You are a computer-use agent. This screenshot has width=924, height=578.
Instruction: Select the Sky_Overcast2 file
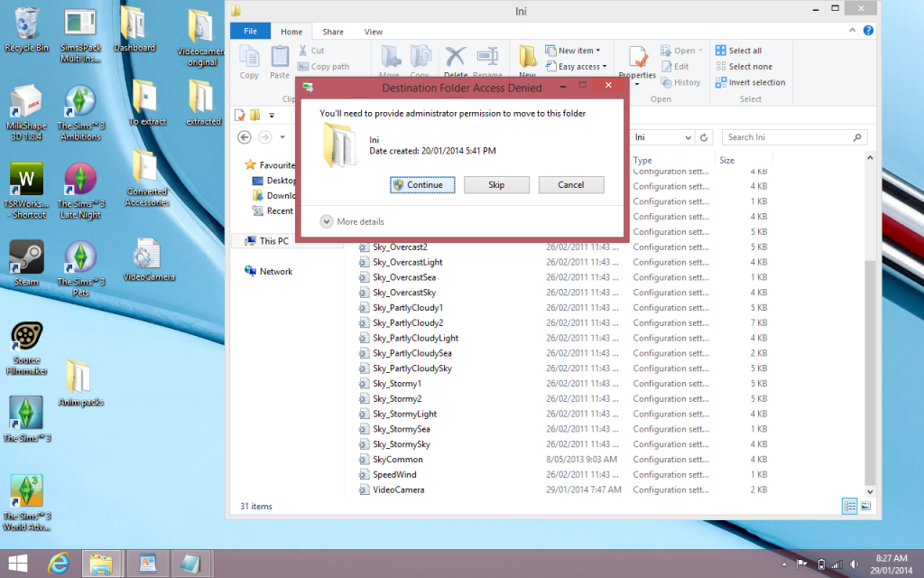point(400,247)
